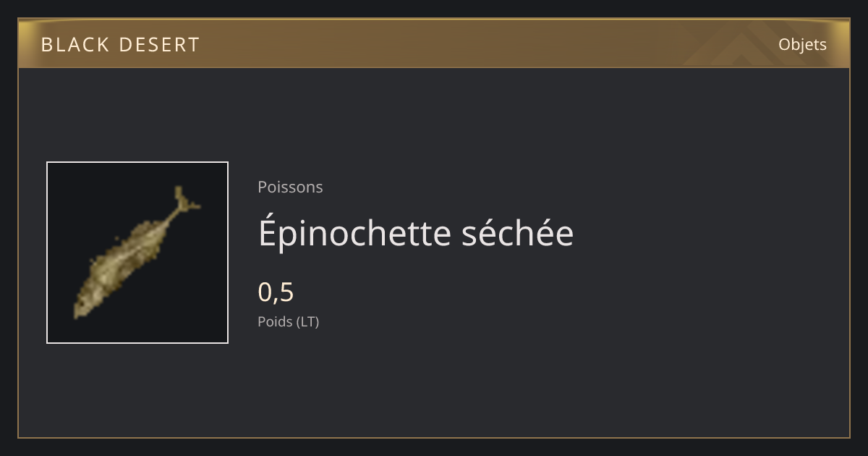Click the dried stickleback fish icon
868x456 pixels.
[137, 253]
